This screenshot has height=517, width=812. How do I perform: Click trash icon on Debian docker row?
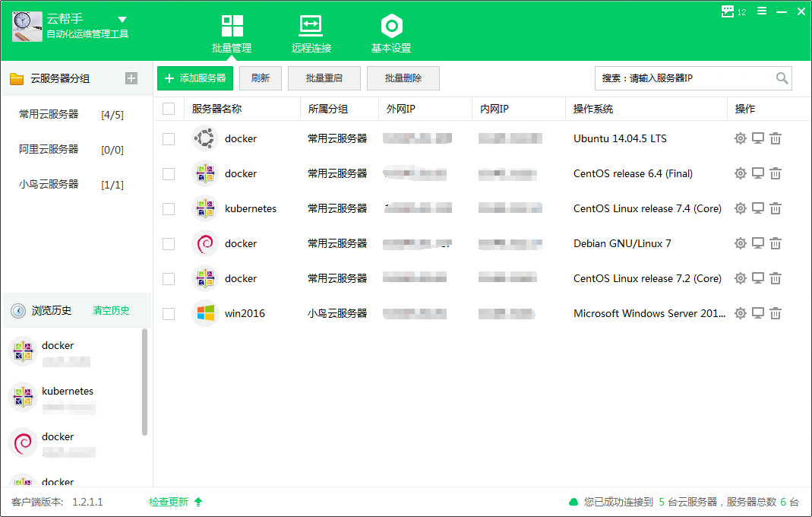pos(776,243)
